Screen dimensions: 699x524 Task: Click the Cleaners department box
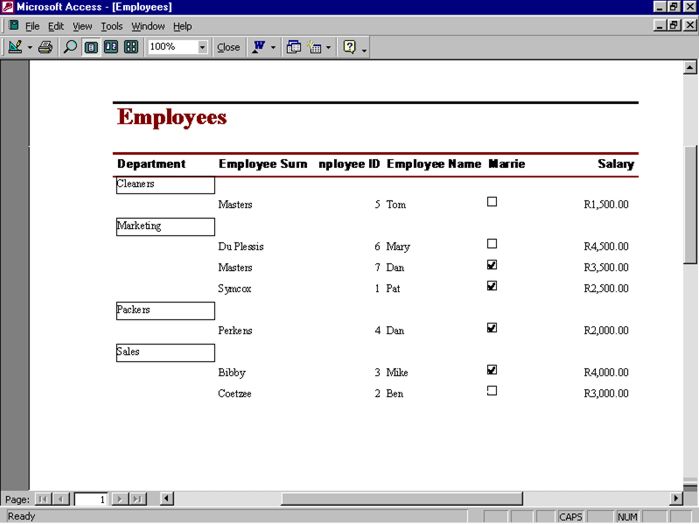point(165,185)
